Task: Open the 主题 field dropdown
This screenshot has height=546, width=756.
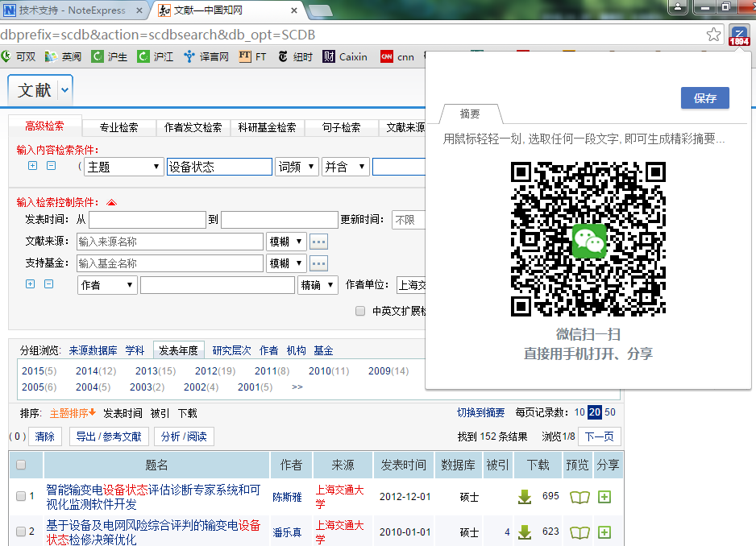Action: click(124, 167)
